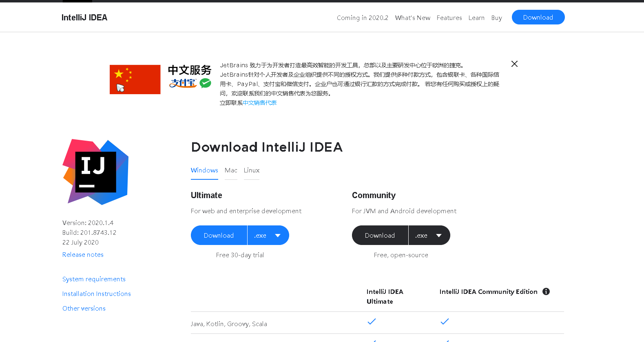This screenshot has width=644, height=342.
Task: Go to the Features page
Action: coord(449,18)
